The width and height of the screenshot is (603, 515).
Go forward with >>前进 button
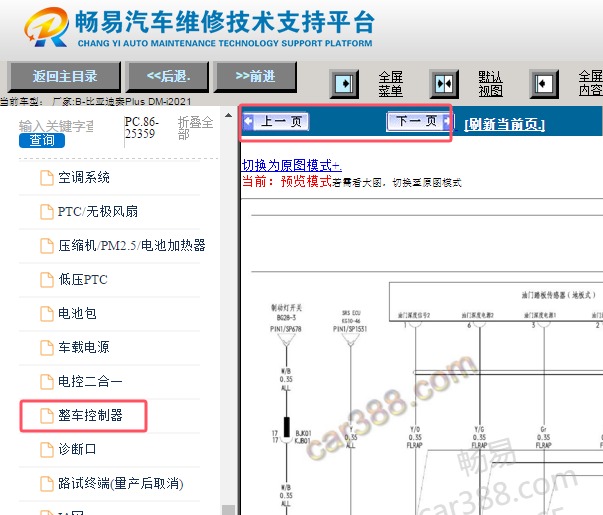255,76
